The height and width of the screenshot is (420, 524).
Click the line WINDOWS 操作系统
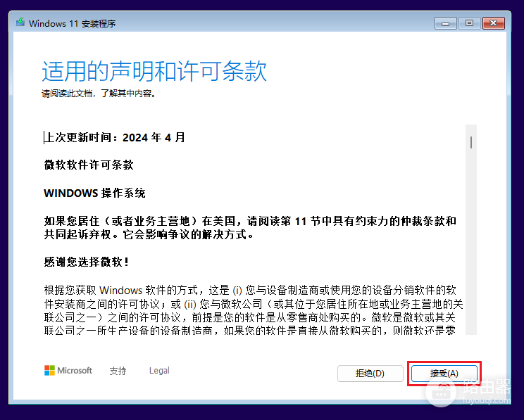94,193
